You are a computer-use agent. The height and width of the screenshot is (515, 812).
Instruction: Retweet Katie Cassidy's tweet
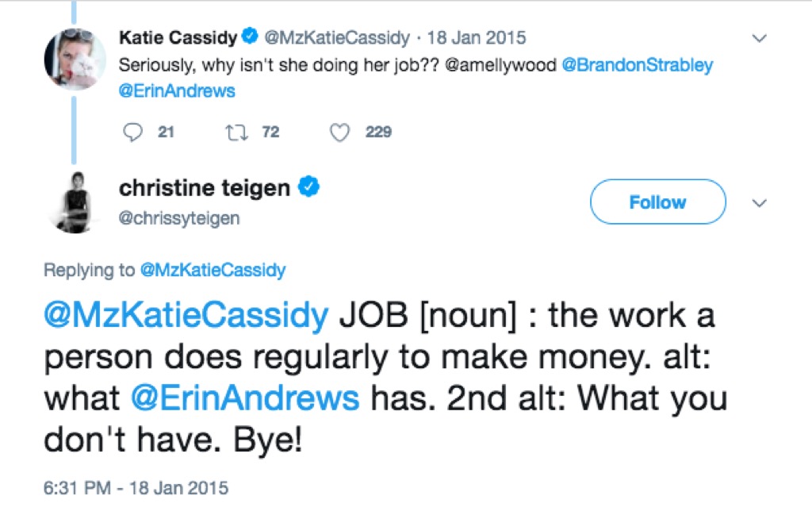(237, 133)
